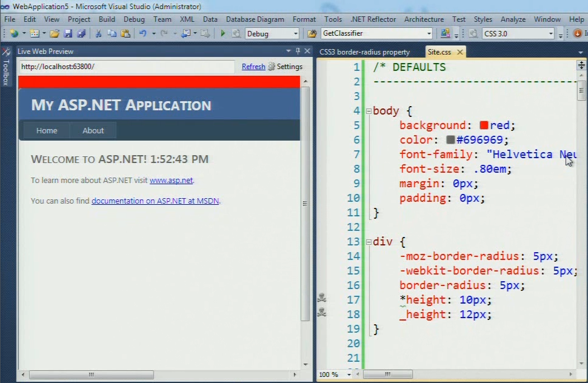Switch to the CSS3 border-radius property tab

pyautogui.click(x=364, y=52)
